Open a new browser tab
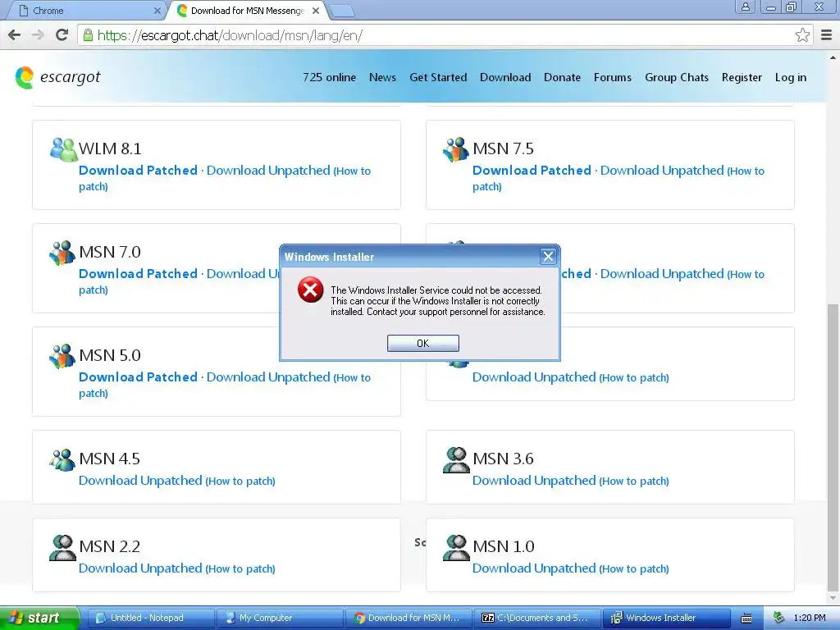 (341, 11)
